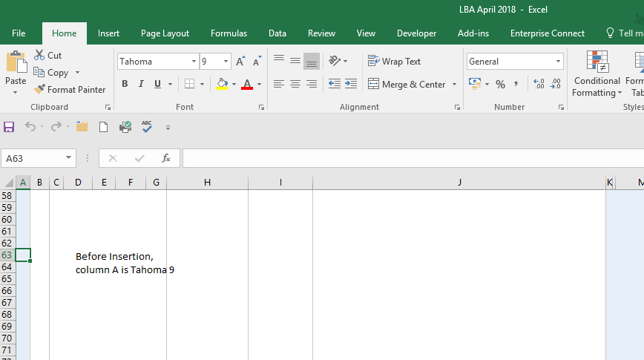Apply the Borders icon
Viewport: 644px width, 360px height.
click(x=189, y=84)
